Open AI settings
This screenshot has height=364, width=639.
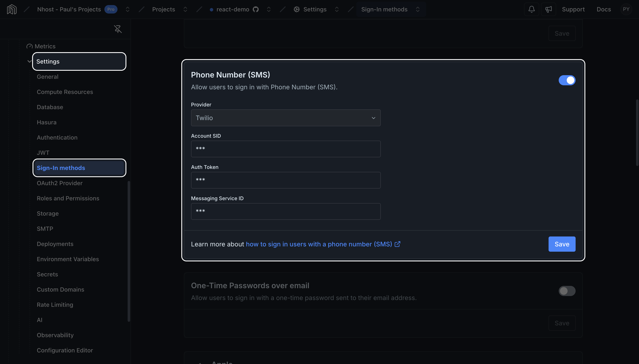40,320
